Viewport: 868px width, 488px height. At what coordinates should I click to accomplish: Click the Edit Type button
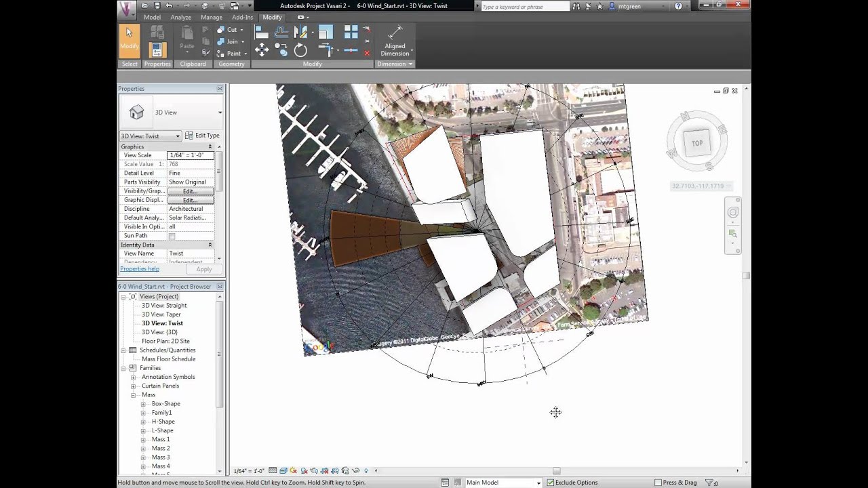pyautogui.click(x=203, y=136)
